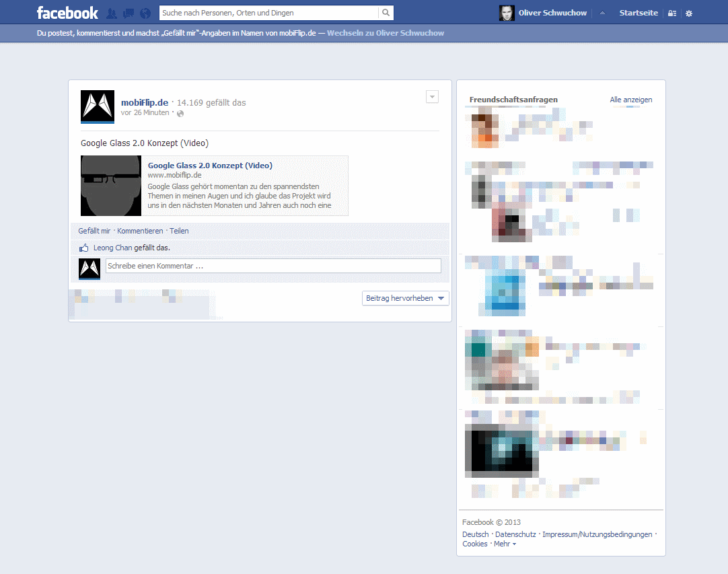The image size is (728, 574).
Task: Open 'Impressum/Nutzungsbedingungen' footer link
Action: tap(597, 534)
